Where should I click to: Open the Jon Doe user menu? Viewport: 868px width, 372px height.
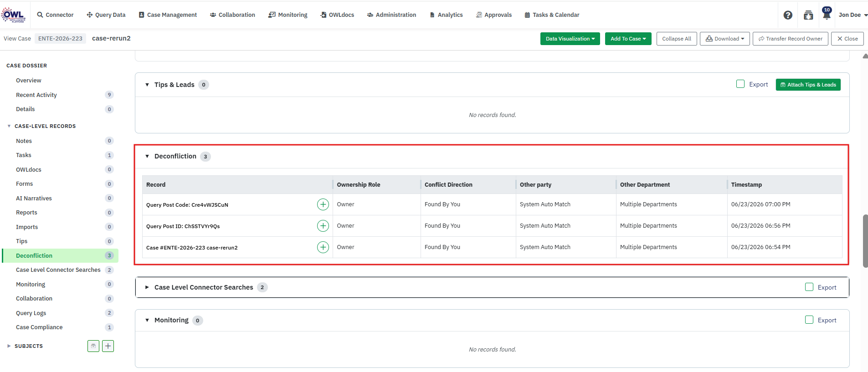pos(853,15)
